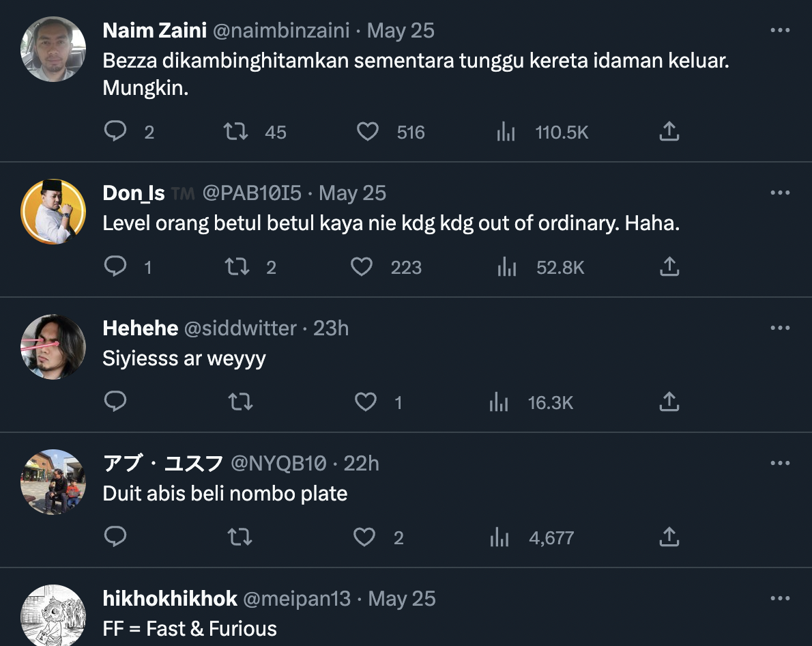Open the @naimbinzaini profile handle
Viewport: 812px width, 646px height.
pos(281,31)
